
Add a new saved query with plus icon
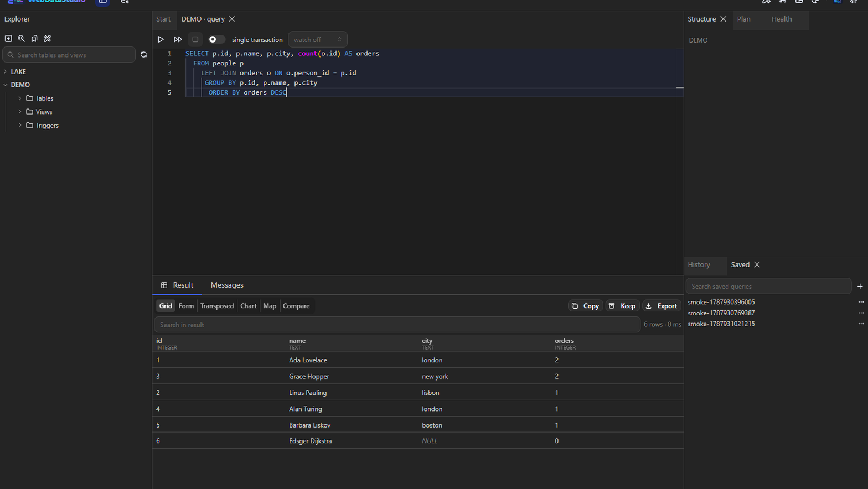[860, 286]
